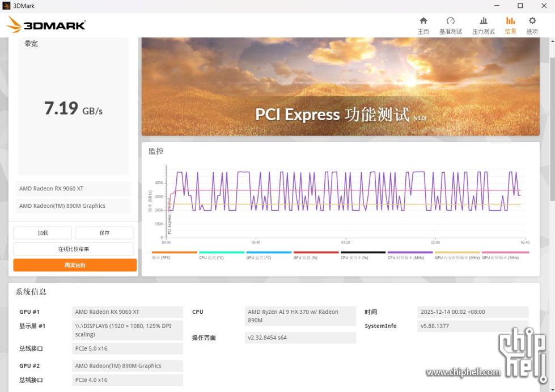Go to 基准测试 benchmarks gauge icon
This screenshot has width=555, height=392.
pyautogui.click(x=450, y=21)
